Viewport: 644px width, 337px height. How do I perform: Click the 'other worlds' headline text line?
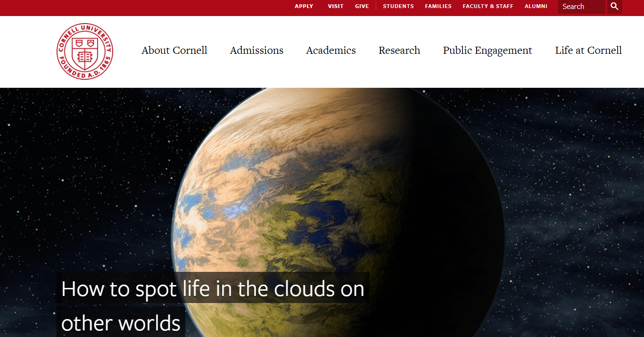[121, 323]
